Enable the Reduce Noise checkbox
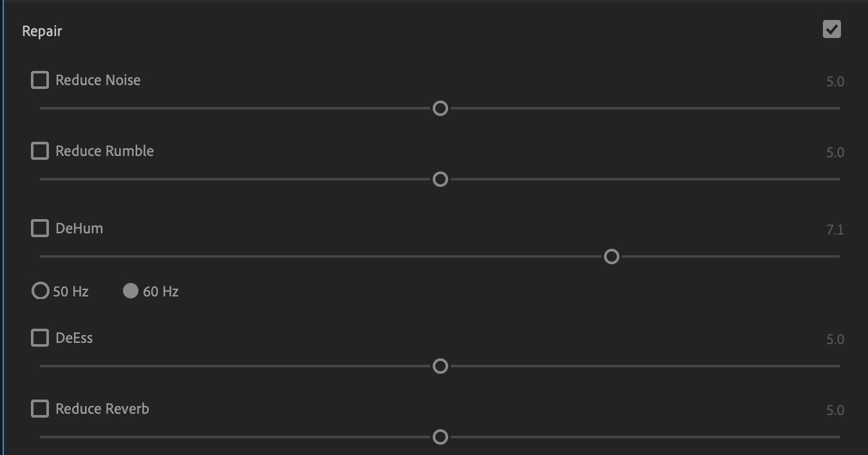868x455 pixels. (40, 80)
